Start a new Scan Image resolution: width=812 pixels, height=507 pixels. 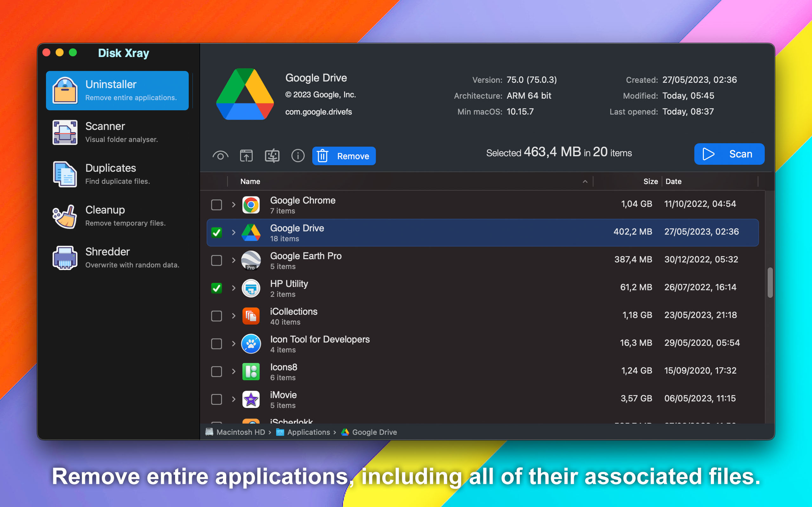(x=729, y=154)
